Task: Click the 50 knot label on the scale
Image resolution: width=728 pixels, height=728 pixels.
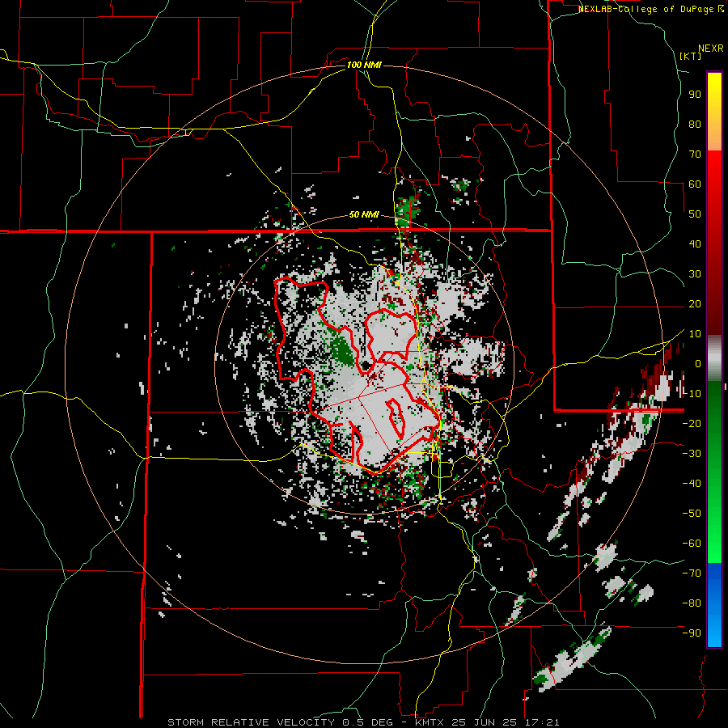Action: pos(695,214)
